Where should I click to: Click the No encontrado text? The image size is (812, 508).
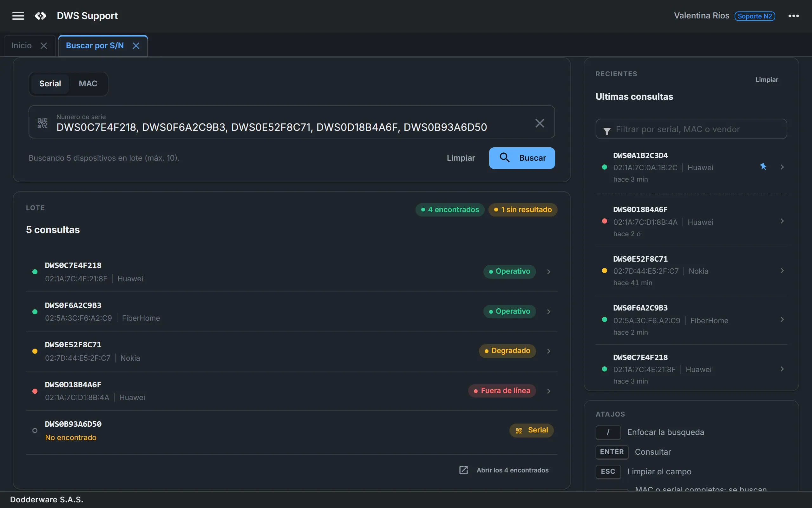point(70,438)
